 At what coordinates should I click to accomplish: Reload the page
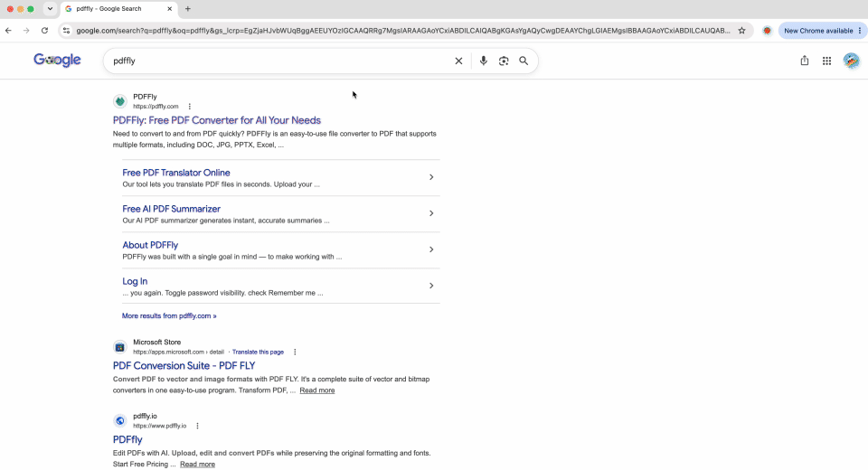pos(44,31)
